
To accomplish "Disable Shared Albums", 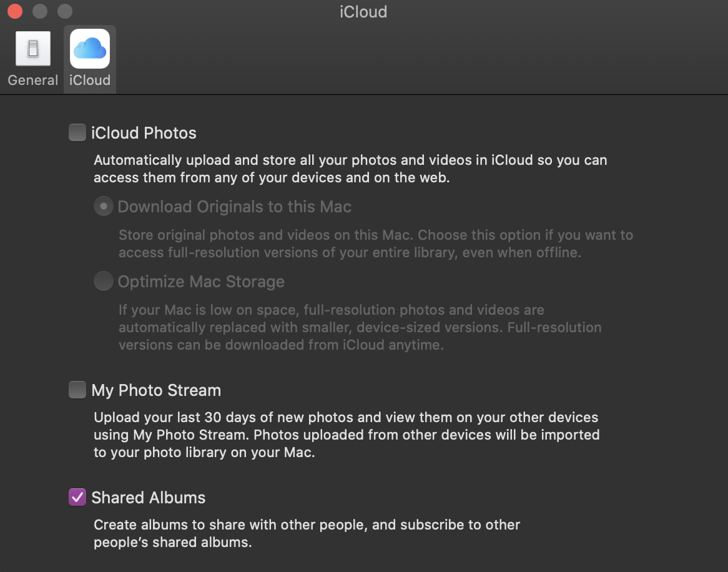I will coord(77,497).
